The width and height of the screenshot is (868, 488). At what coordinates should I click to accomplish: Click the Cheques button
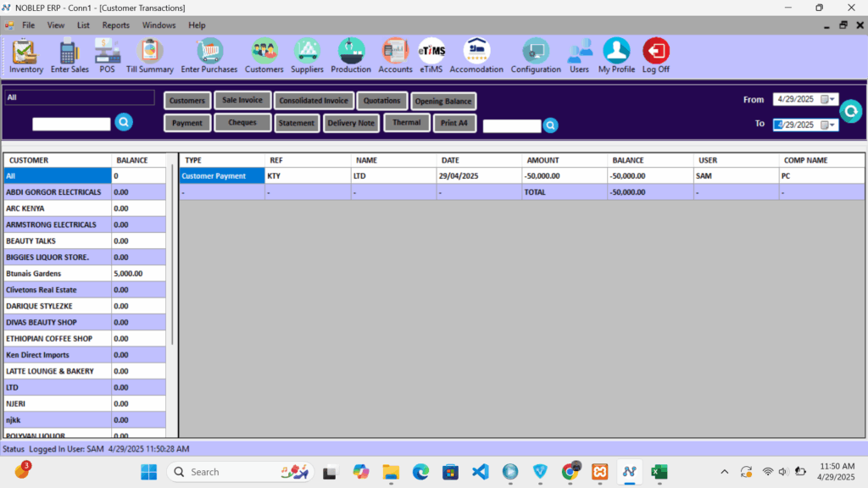pyautogui.click(x=242, y=122)
